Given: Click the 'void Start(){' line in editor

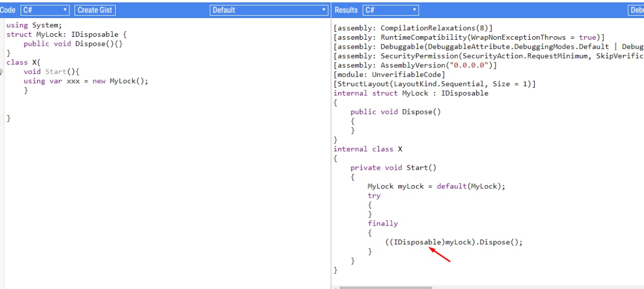Looking at the screenshot, I should [52, 72].
